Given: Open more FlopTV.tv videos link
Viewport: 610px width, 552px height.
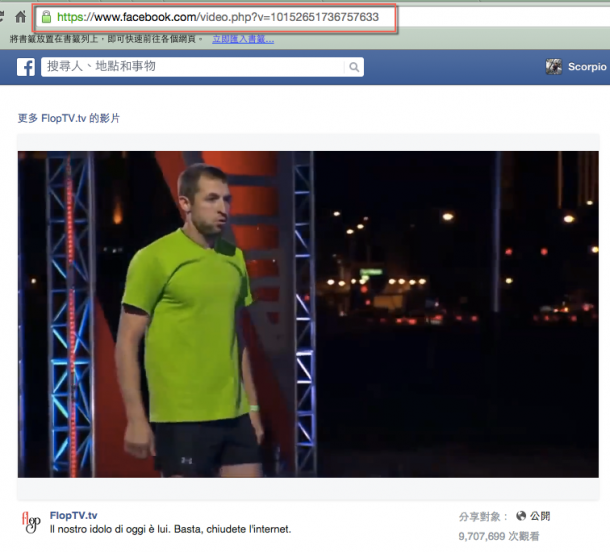Looking at the screenshot, I should (x=69, y=118).
